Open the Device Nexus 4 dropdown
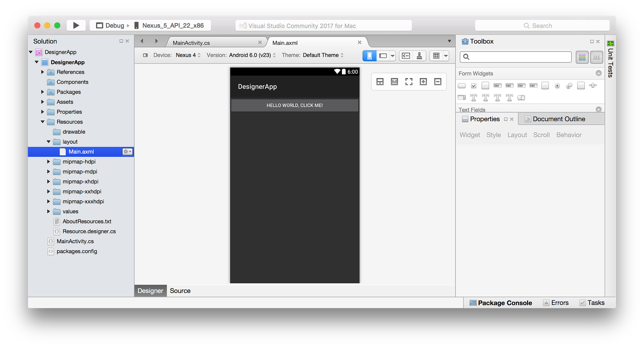 coord(188,55)
